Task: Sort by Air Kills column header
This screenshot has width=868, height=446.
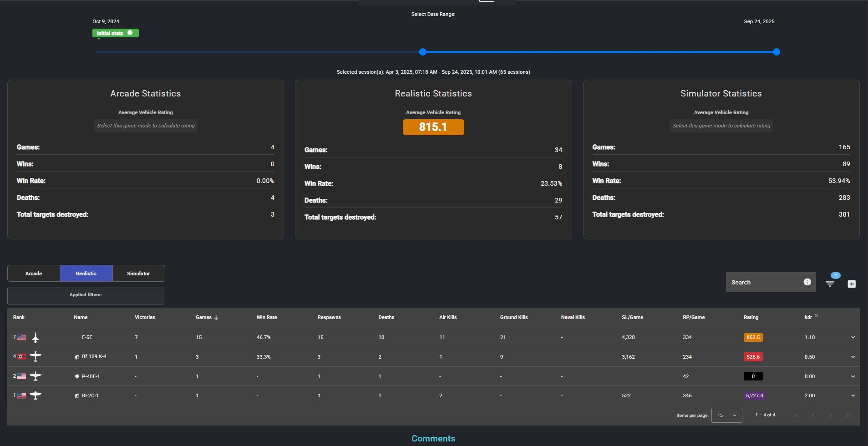Action: point(448,317)
